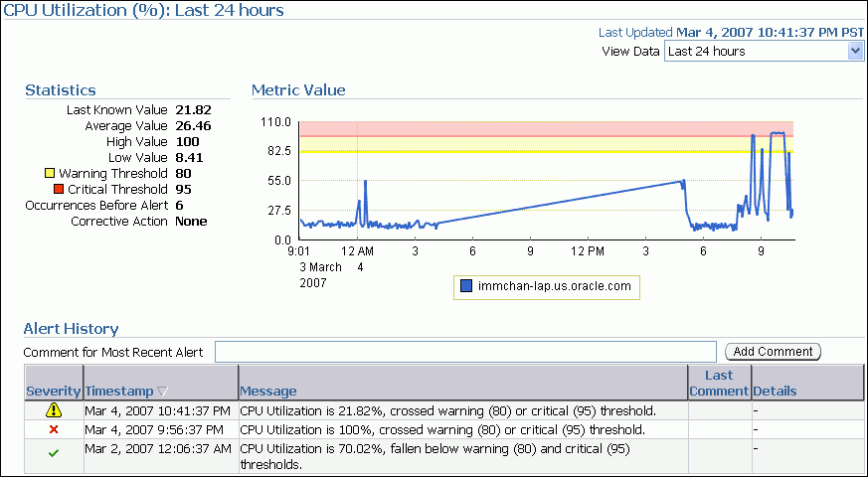Sort by the Severity column header
This screenshot has width=868, height=477.
click(x=53, y=391)
